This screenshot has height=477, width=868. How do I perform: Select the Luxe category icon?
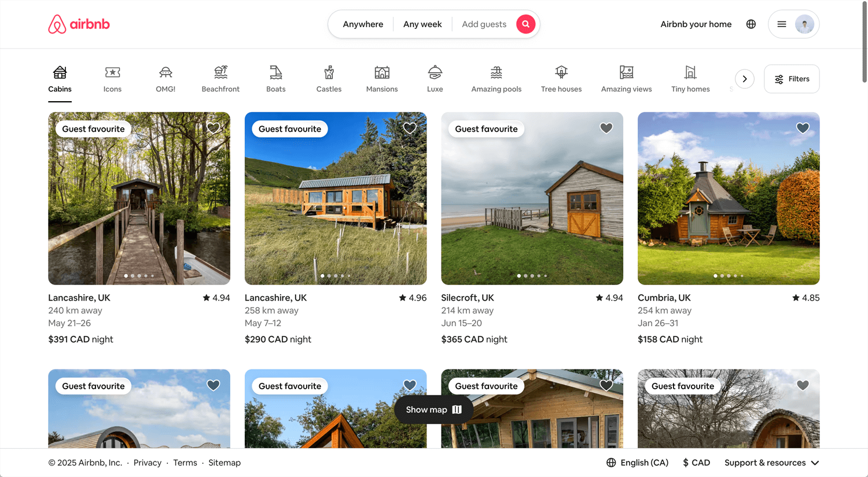coord(435,72)
